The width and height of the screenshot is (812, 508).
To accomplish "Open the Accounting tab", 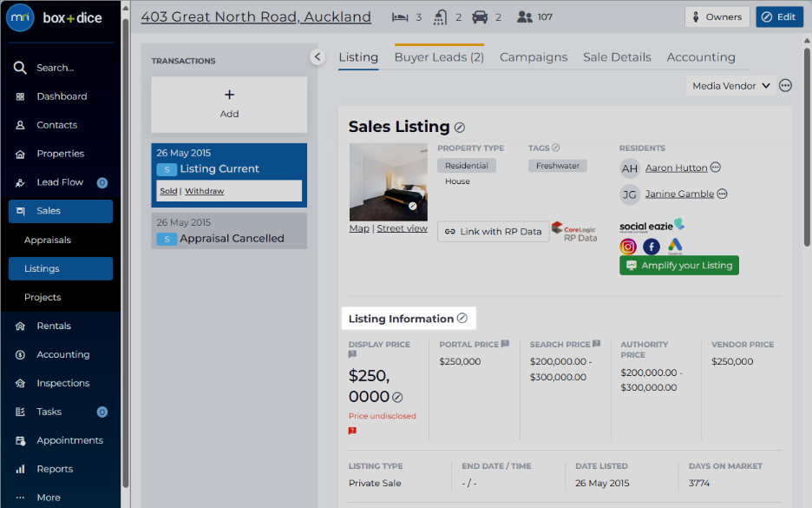I will 701,57.
